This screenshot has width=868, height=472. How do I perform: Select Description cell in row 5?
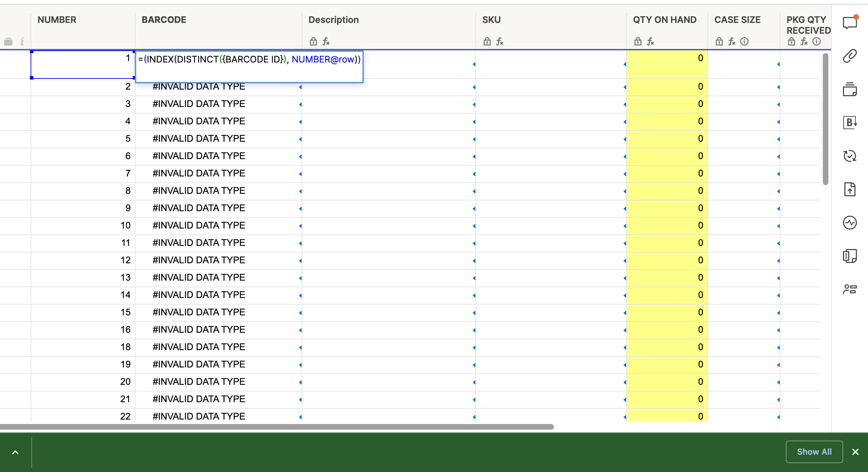tap(389, 139)
